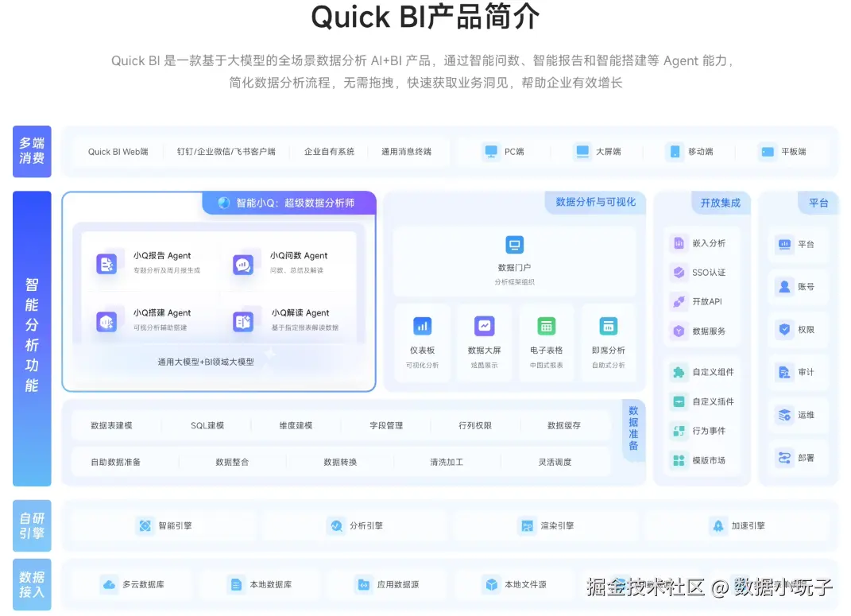This screenshot has height=616, width=851.
Task: Click the 智能分析功能 side label
Action: [x=32, y=338]
